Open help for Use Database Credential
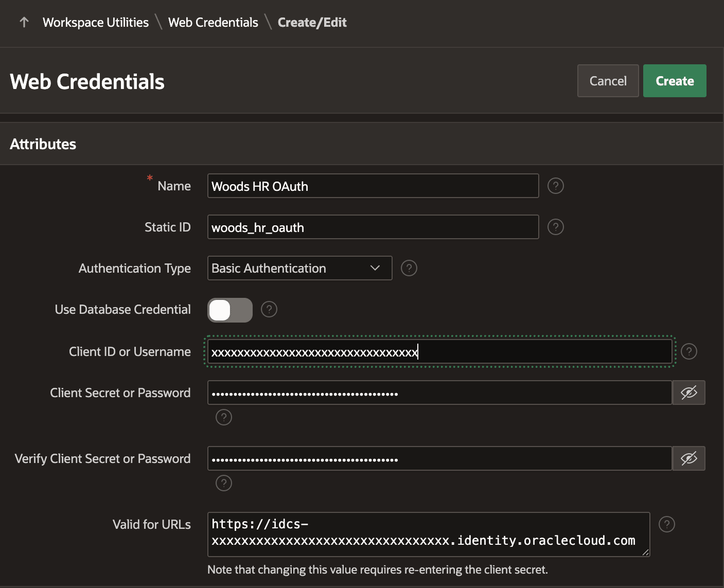 point(269,309)
